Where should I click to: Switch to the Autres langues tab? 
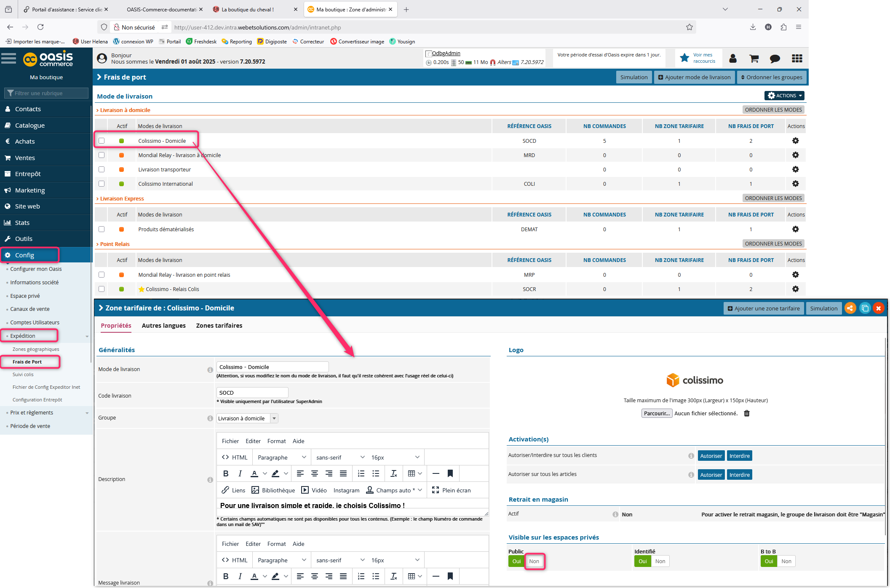(x=163, y=326)
